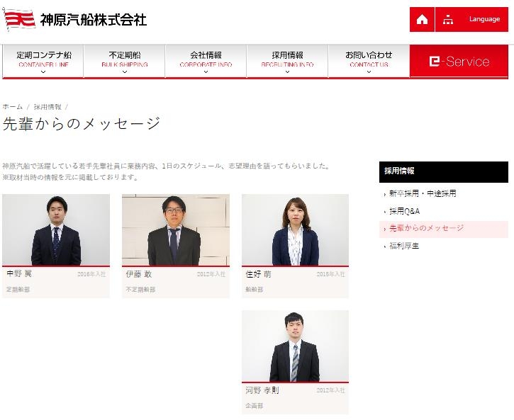View 河野 孝則's profile photo
Viewport: 514px width, 420px height.
pos(295,346)
